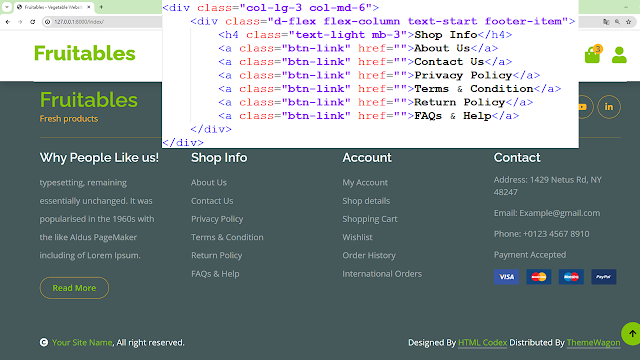
Task: Open the LinkedIn social icon
Action: pyautogui.click(x=609, y=107)
